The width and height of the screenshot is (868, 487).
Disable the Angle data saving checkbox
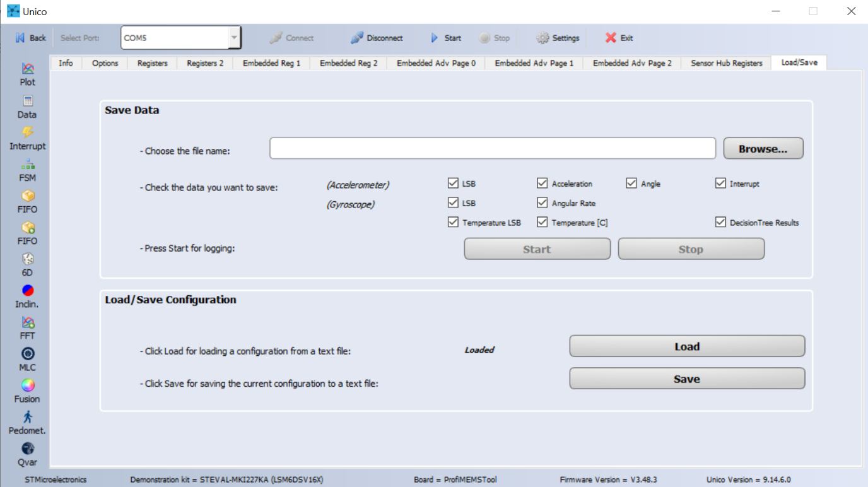tap(631, 183)
